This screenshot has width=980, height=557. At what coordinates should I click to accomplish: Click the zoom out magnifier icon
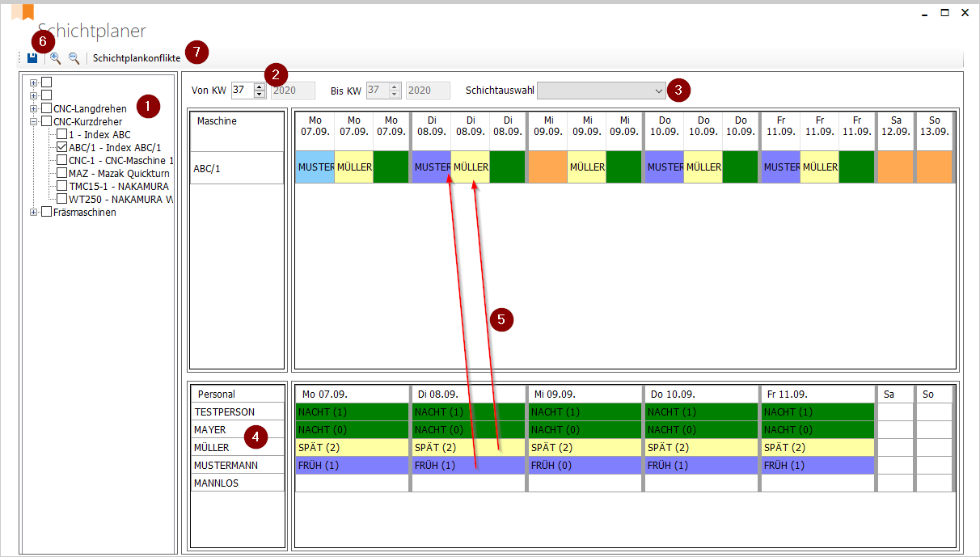(74, 58)
